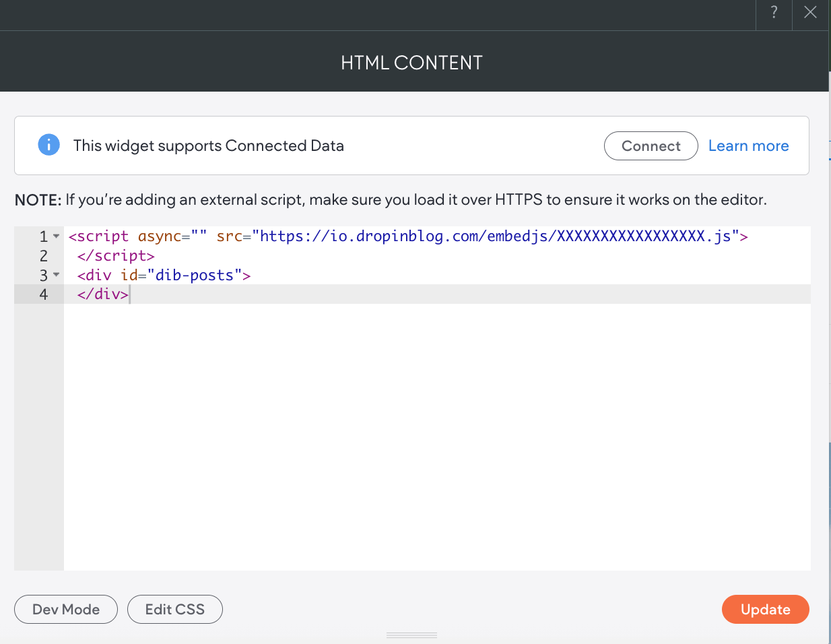Click the closing script tag on line 2
The height and width of the screenshot is (644, 831).
[114, 256]
